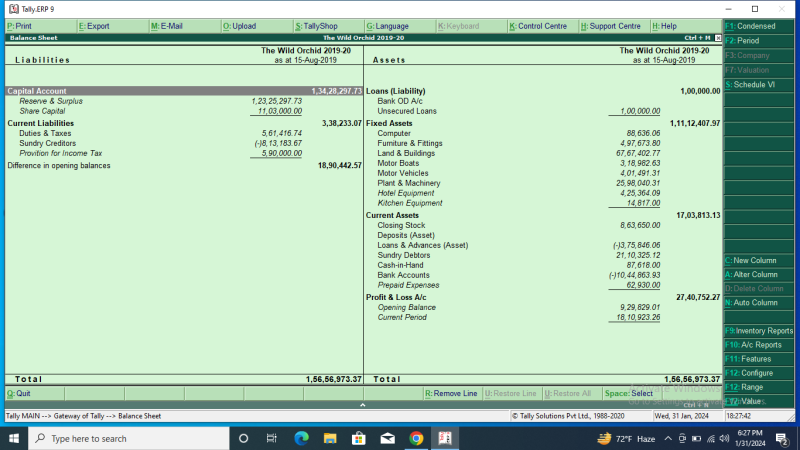Screen dimensions: 800x450
Task: Select Capital Account row
Action: point(184,91)
